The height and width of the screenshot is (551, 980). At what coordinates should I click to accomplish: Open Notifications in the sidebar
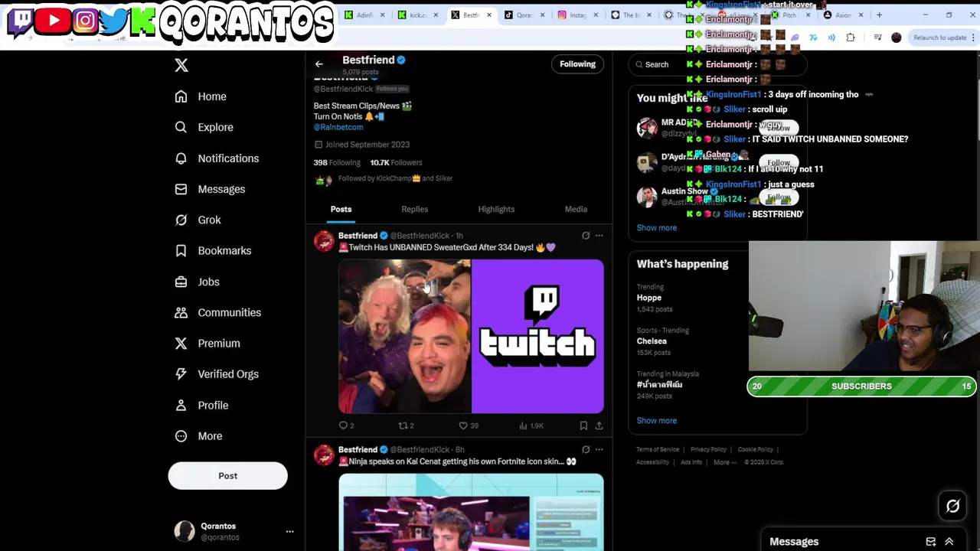(217, 158)
